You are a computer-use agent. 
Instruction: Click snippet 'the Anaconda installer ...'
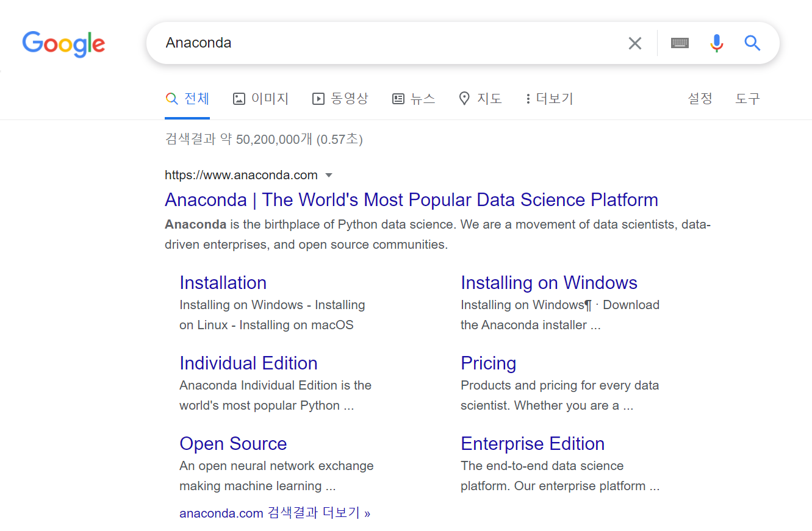530,325
